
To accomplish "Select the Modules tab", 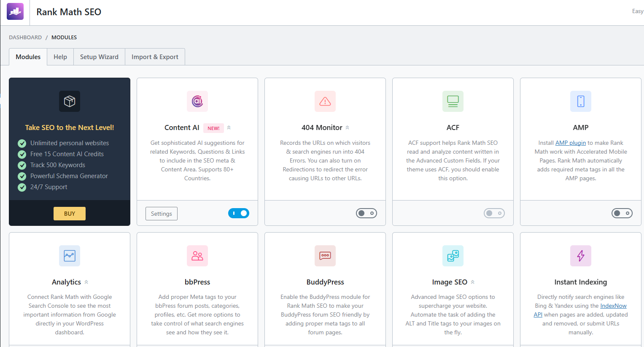I will tap(28, 57).
